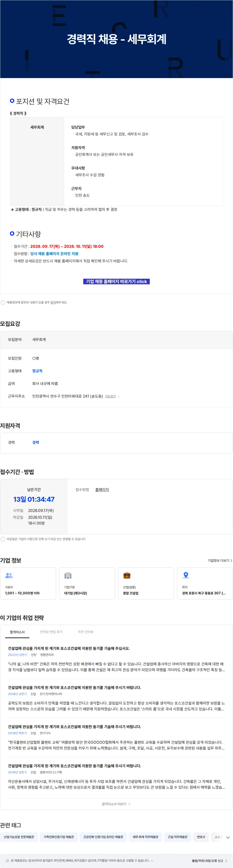Select the 건강친화 인증기업 온라인 채용관 tag

tap(103, 837)
